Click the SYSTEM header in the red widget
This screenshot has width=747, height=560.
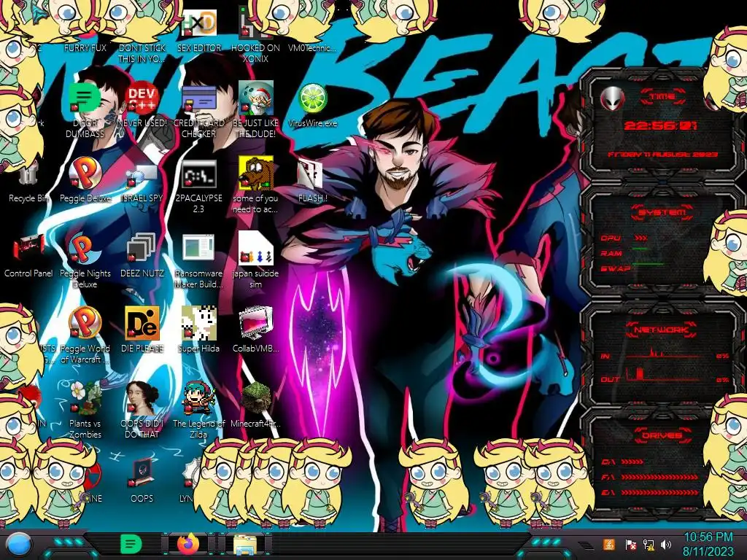pyautogui.click(x=662, y=212)
